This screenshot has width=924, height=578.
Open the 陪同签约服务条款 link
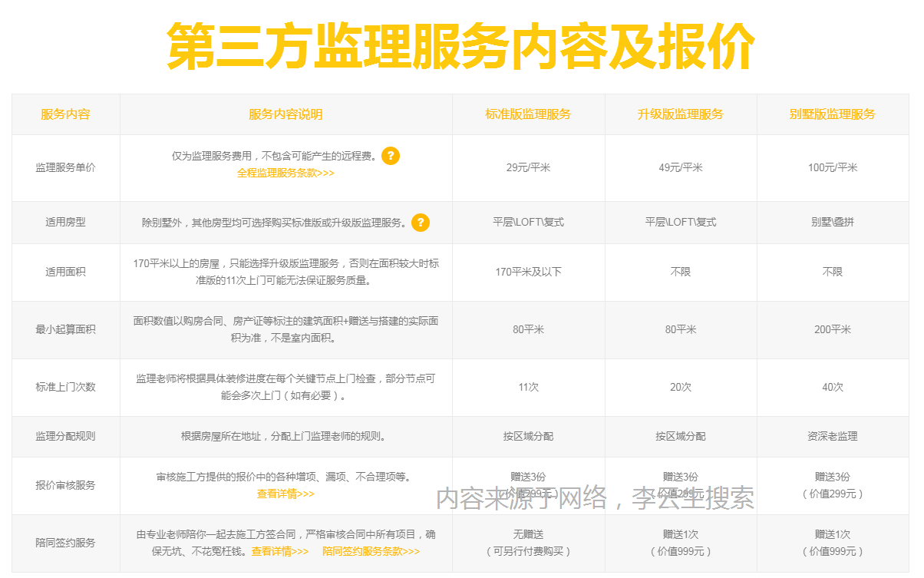(371, 551)
